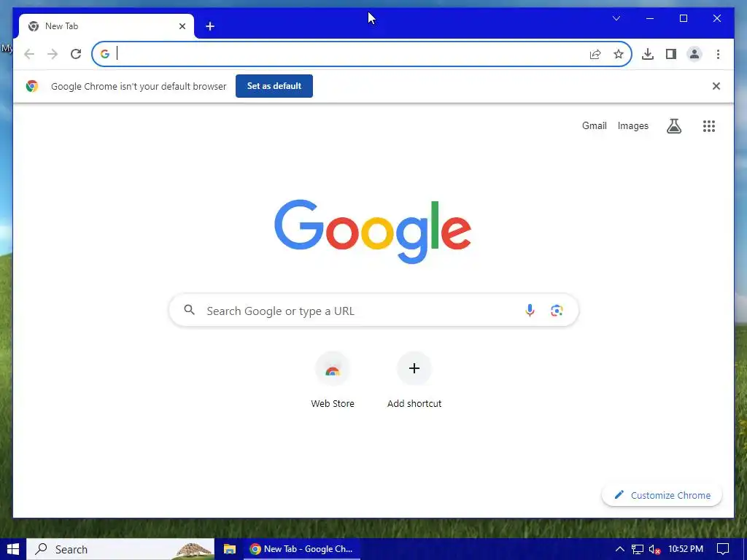Bookmark this tab with the star
The width and height of the screenshot is (747, 560).
click(x=619, y=54)
